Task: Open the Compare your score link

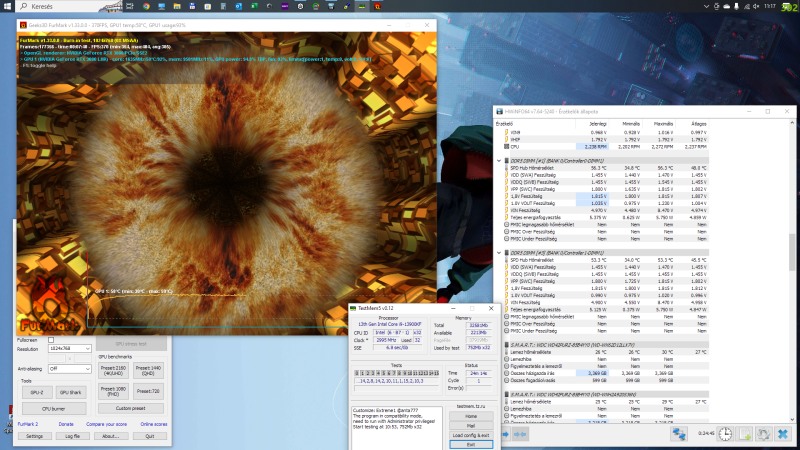Action: 106,424
